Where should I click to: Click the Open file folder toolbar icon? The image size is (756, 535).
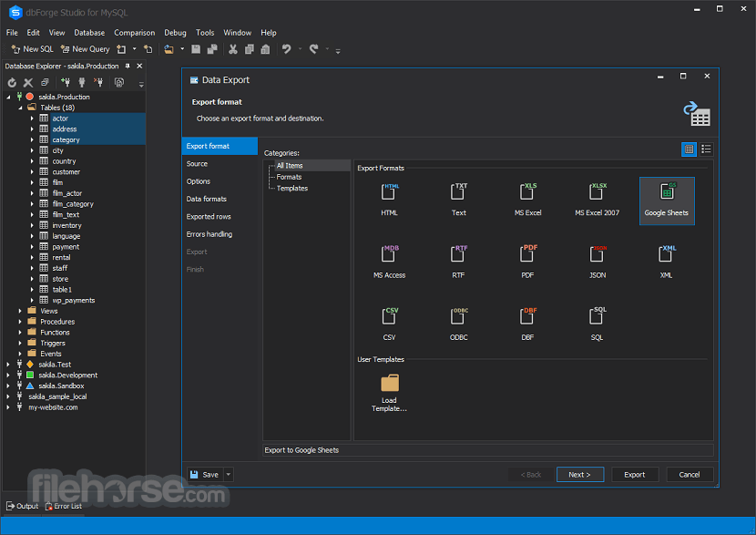point(169,49)
